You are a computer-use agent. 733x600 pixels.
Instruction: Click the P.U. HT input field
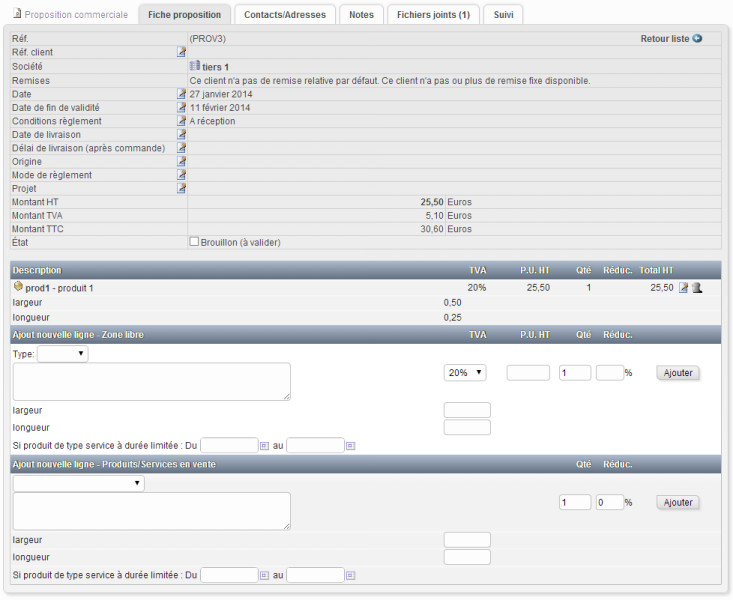(528, 373)
